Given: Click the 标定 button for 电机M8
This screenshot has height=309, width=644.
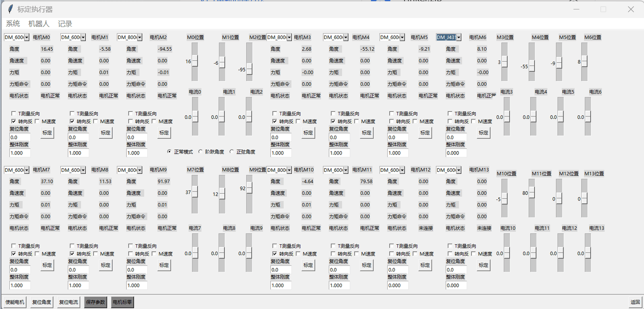Looking at the screenshot, I should click(105, 265).
